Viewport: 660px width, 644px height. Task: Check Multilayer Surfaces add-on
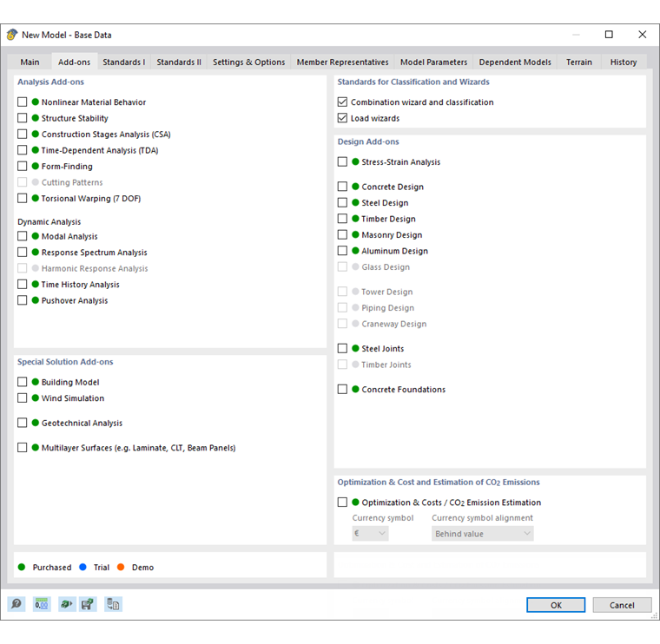pyautogui.click(x=23, y=447)
